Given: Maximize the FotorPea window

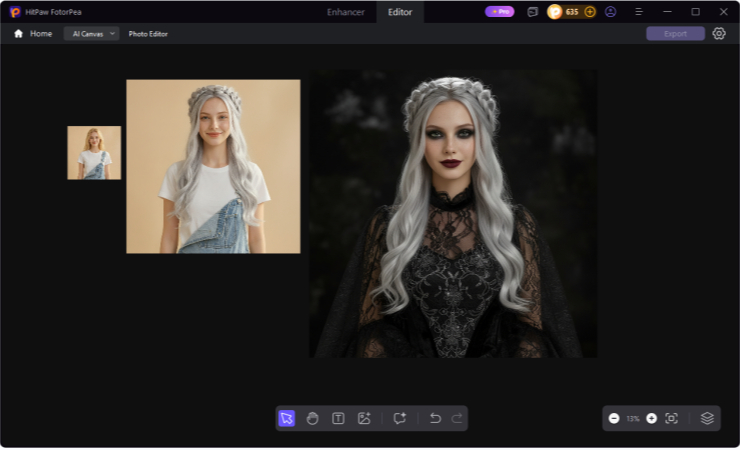Looking at the screenshot, I should 695,12.
